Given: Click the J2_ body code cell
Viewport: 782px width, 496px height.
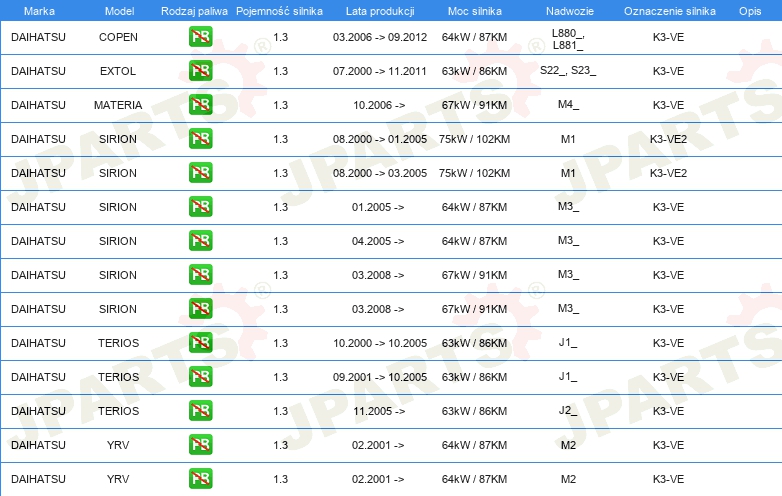Looking at the screenshot, I should 568,411.
